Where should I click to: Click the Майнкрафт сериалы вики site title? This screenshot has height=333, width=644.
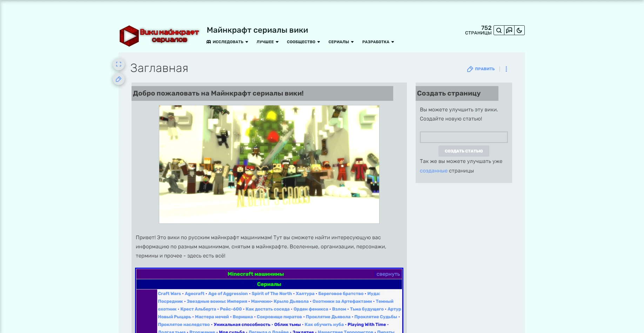(x=257, y=30)
